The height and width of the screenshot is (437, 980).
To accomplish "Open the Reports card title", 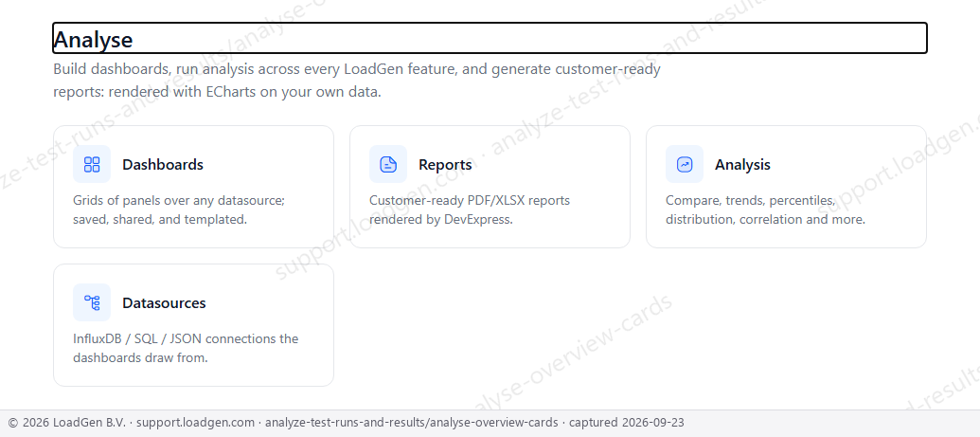I will click(x=445, y=165).
